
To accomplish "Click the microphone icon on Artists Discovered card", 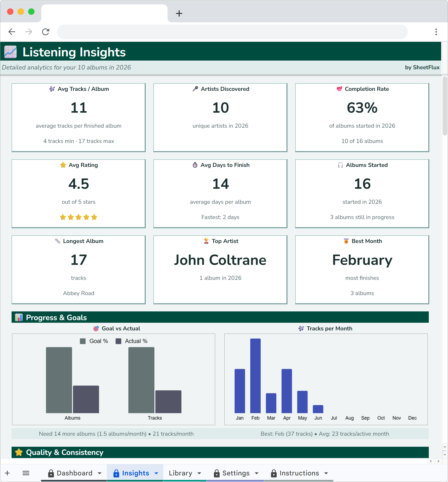I will tap(195, 89).
